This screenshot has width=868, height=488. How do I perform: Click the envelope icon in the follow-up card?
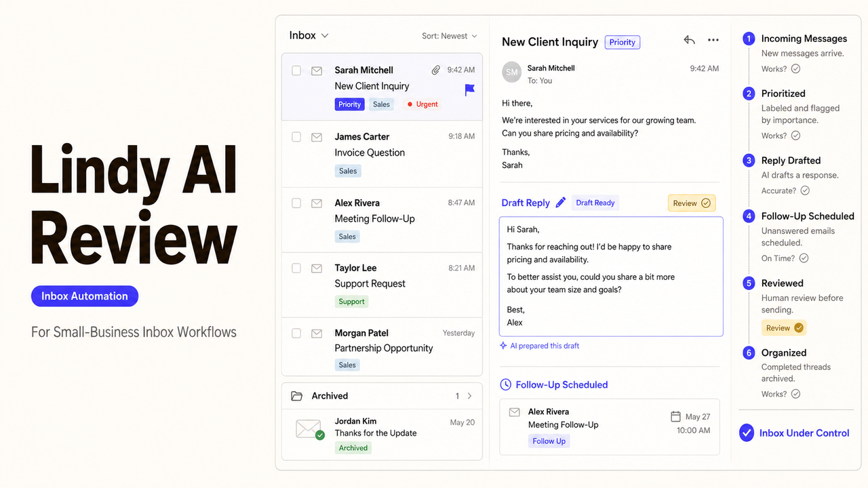[x=515, y=412]
